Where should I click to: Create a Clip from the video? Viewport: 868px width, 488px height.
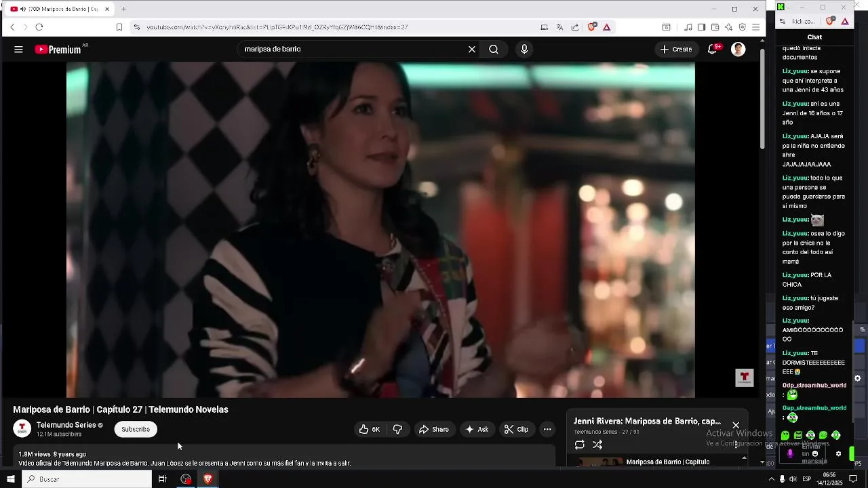pos(516,429)
